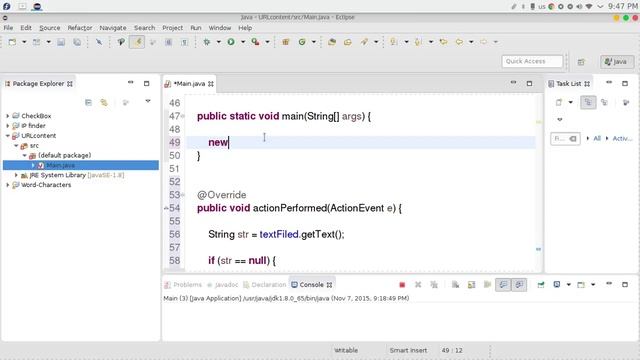
Task: Toggle Show Console on standard error change
Action: pos(519,285)
